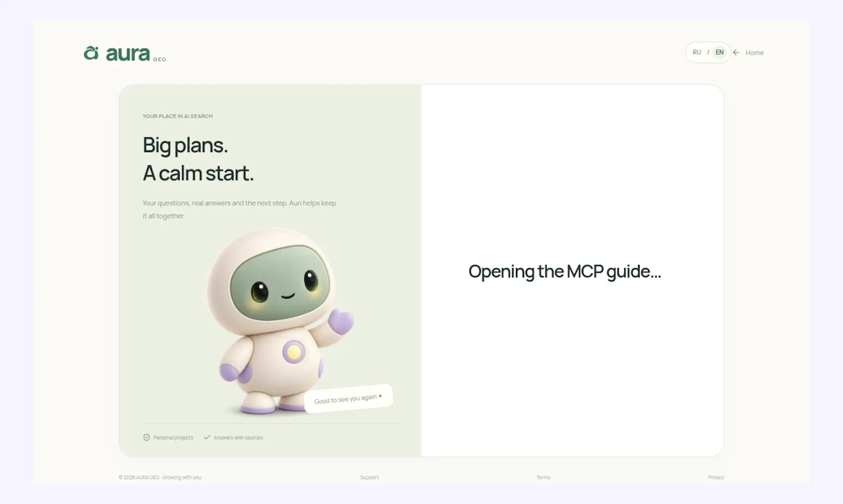Select the EN language option
This screenshot has height=504, width=843.
pos(719,52)
